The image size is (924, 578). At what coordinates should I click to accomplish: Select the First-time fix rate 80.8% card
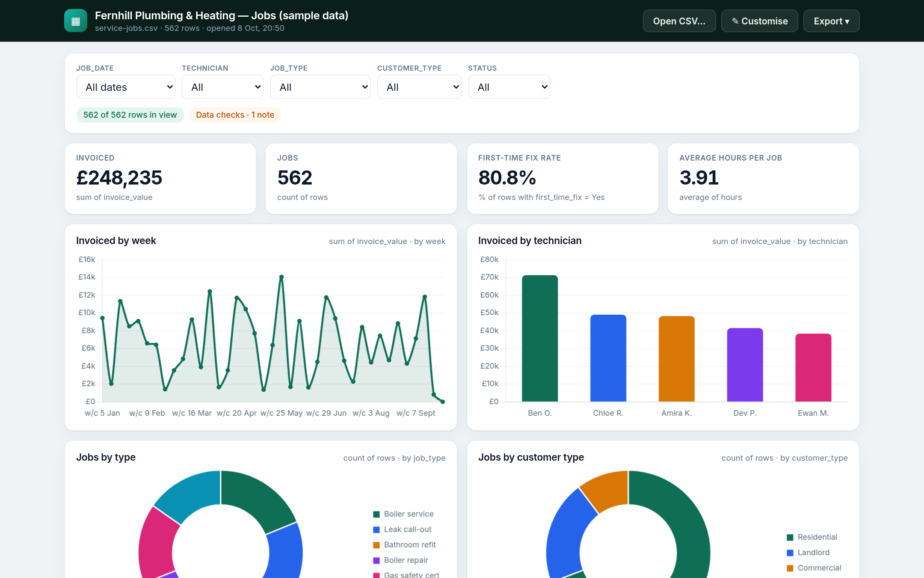[563, 179]
